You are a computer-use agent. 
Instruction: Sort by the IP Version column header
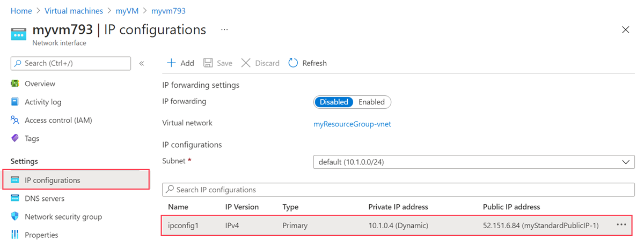pos(242,207)
